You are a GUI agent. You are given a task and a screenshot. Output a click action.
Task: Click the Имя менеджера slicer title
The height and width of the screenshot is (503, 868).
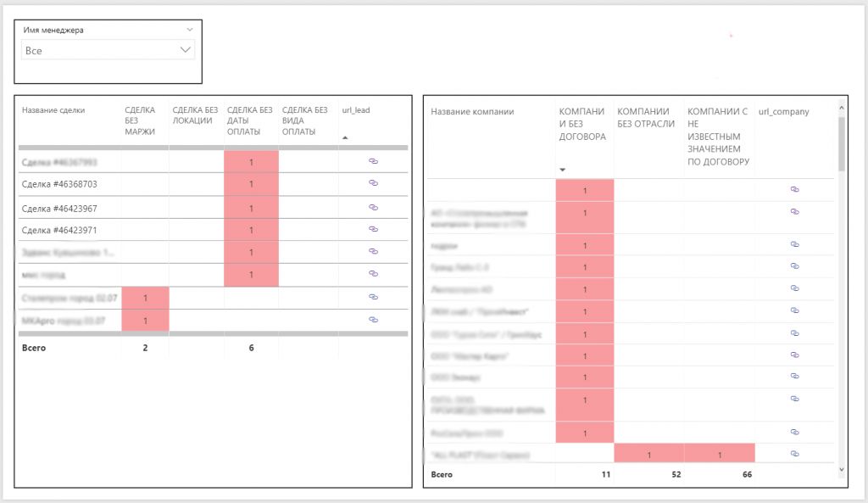[x=53, y=30]
